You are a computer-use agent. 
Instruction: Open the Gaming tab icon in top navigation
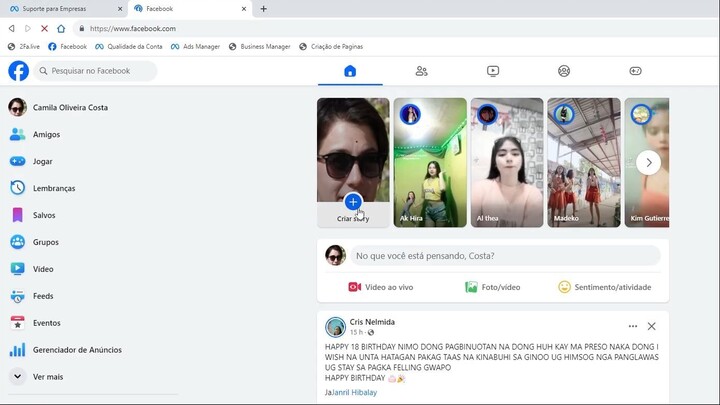tap(636, 71)
